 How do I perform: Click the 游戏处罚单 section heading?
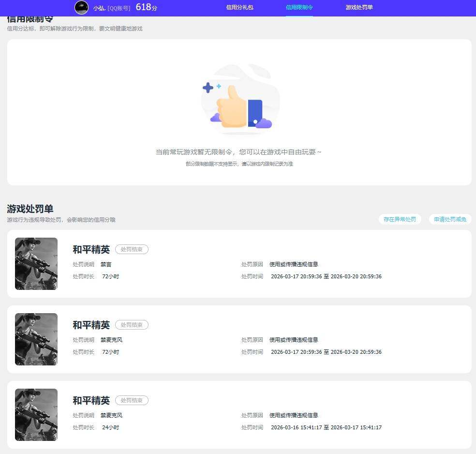30,209
